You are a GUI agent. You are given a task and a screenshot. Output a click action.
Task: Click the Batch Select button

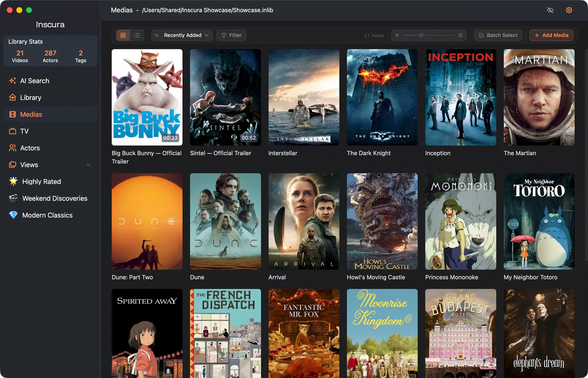(x=498, y=35)
